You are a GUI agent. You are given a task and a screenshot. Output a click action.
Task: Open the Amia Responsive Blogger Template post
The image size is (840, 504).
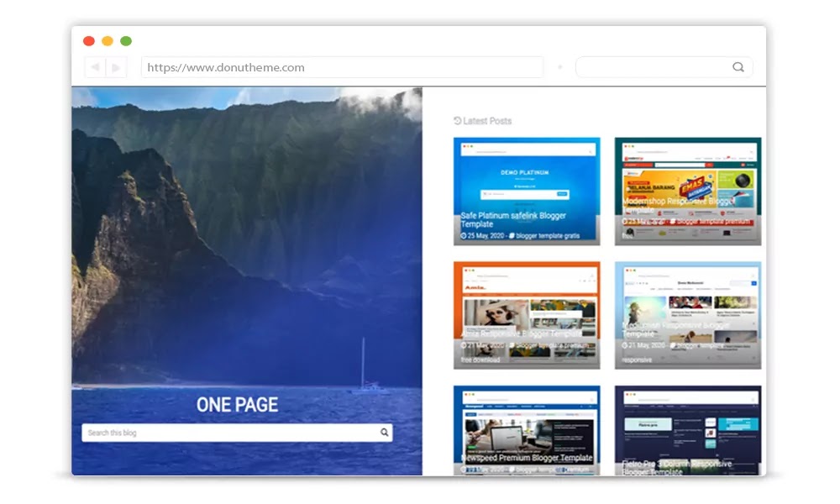(527, 315)
